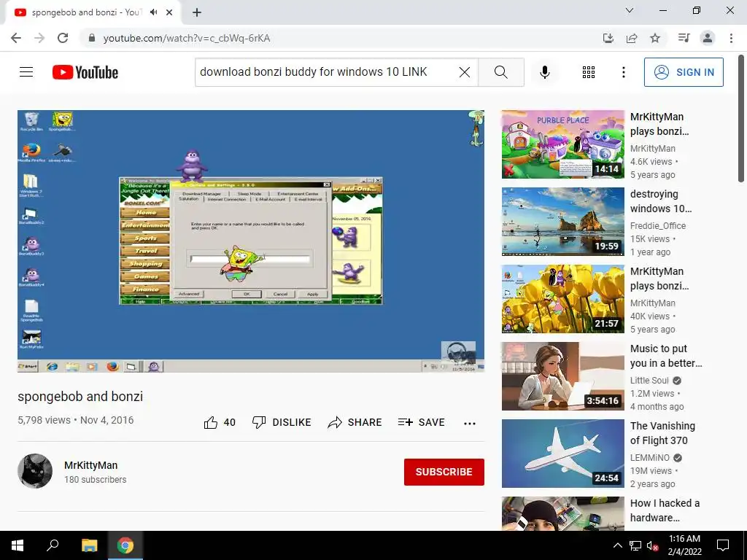Image resolution: width=747 pixels, height=560 pixels.
Task: Bookmark this page with the star icon
Action: click(x=655, y=38)
